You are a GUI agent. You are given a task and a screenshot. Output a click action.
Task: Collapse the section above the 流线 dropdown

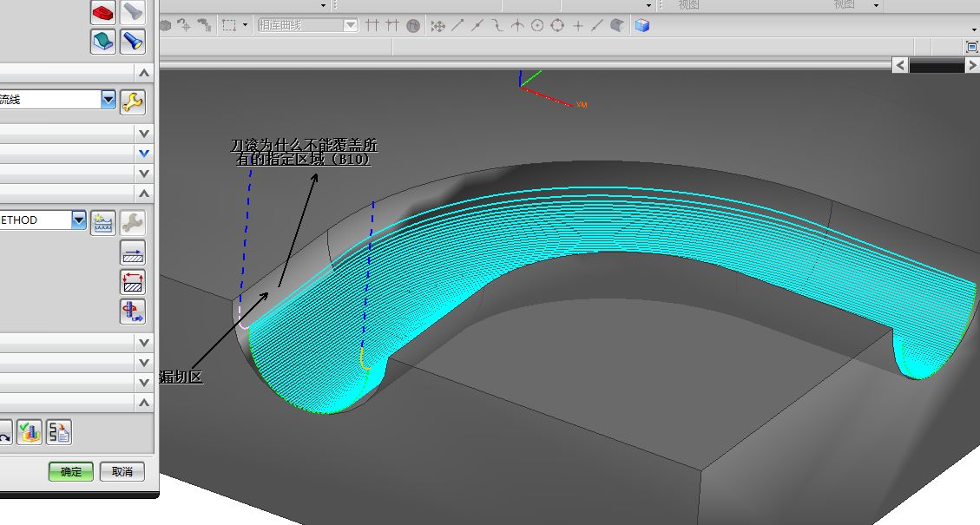click(x=144, y=72)
